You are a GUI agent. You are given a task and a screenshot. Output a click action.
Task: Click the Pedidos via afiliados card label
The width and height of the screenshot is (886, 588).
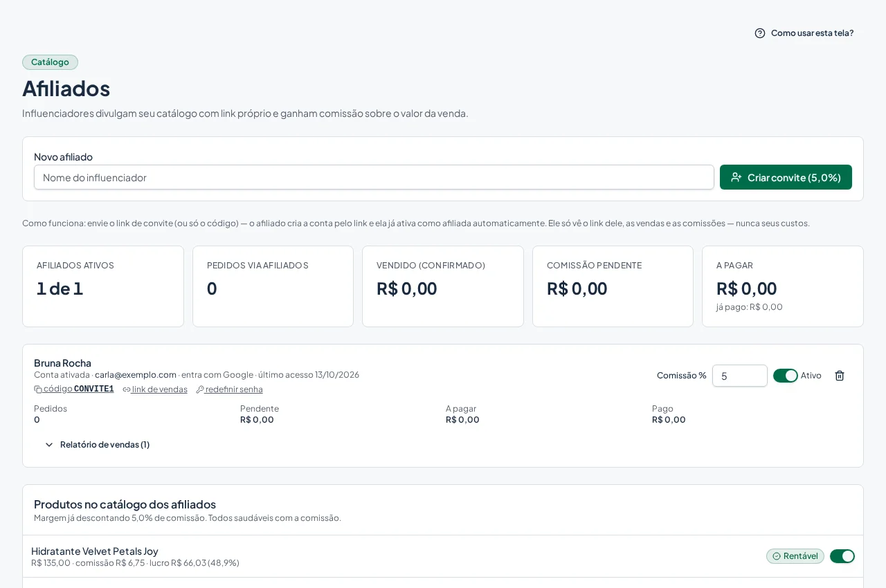tap(257, 266)
